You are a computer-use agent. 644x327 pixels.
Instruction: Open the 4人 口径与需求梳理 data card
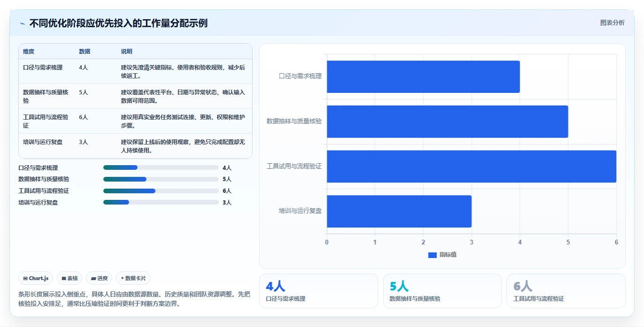318,291
